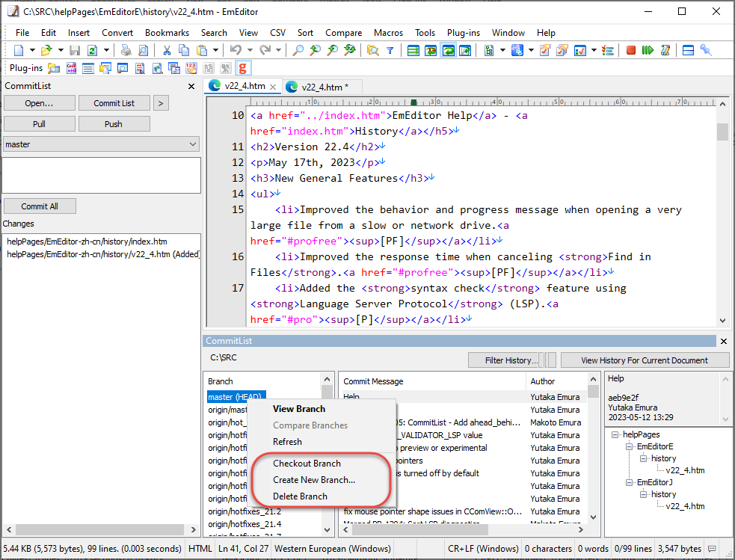735x560 pixels.
Task: Click the Find Previous magnifier icon
Action: coord(315,50)
